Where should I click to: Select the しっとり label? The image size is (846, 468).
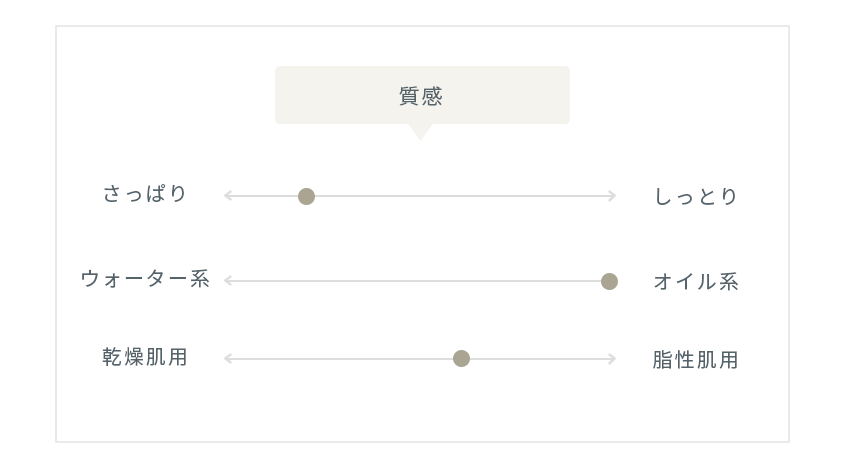click(696, 196)
